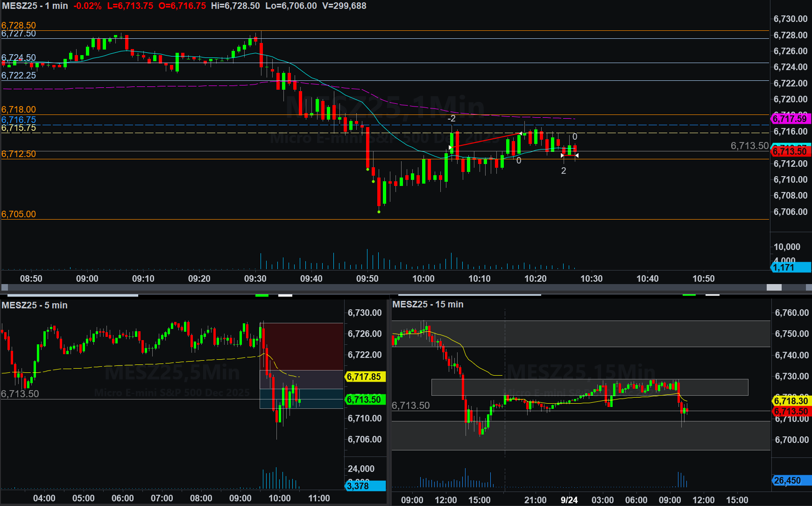The image size is (812, 506).
Task: Click the blue 26,450 volume tag
Action: tap(791, 480)
